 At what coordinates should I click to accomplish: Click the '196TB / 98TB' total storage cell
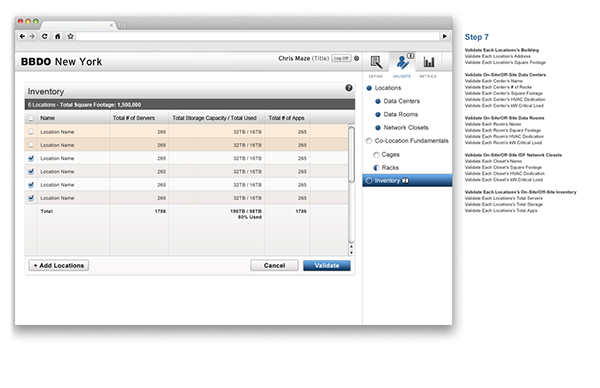(x=246, y=211)
